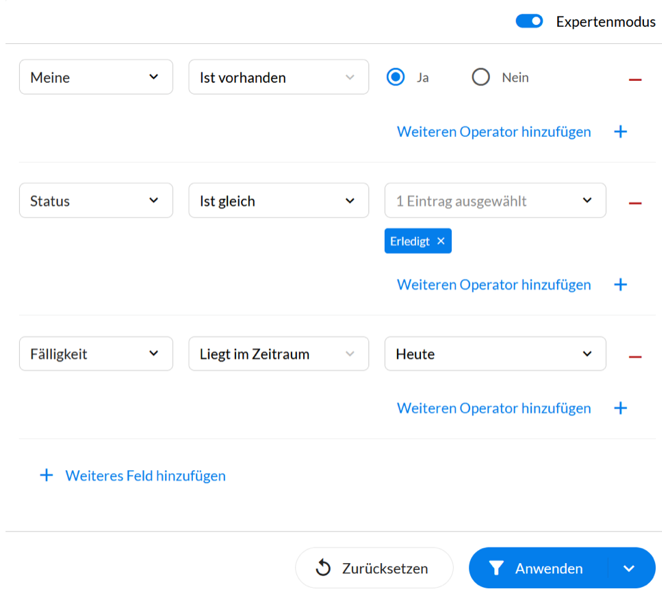Select the Ja radio button
This screenshot has height=592, width=662.
(396, 77)
